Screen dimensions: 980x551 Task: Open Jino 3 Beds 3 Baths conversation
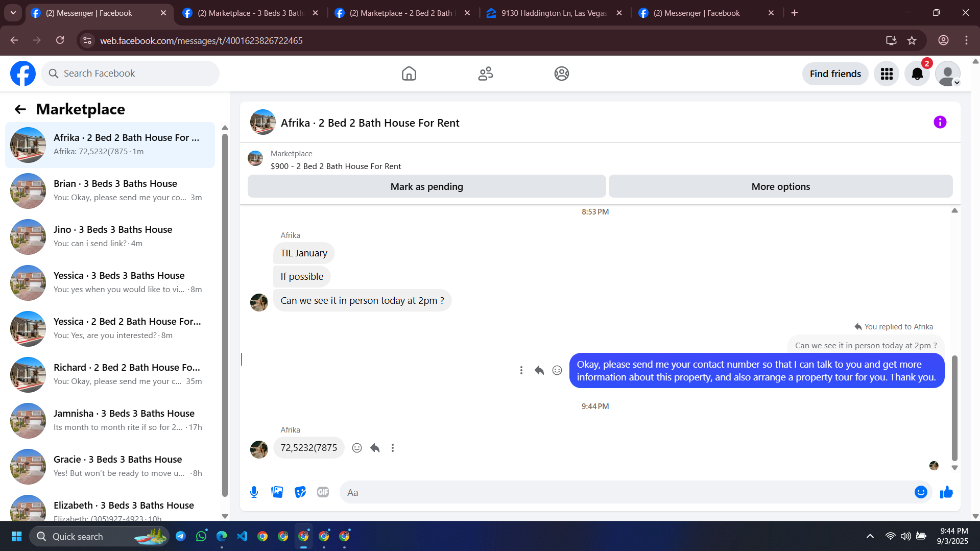pos(110,237)
